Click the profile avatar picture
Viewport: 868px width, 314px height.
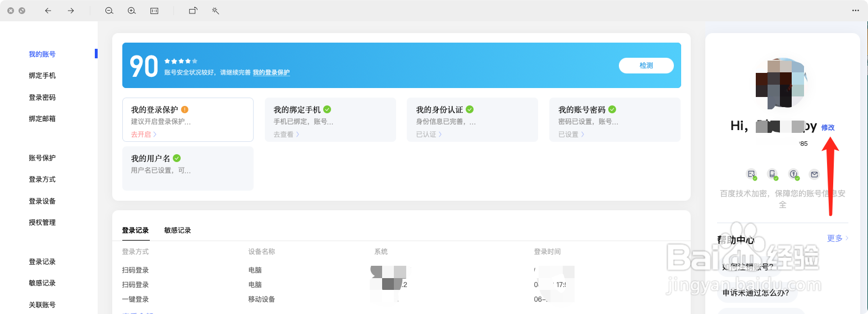(782, 84)
